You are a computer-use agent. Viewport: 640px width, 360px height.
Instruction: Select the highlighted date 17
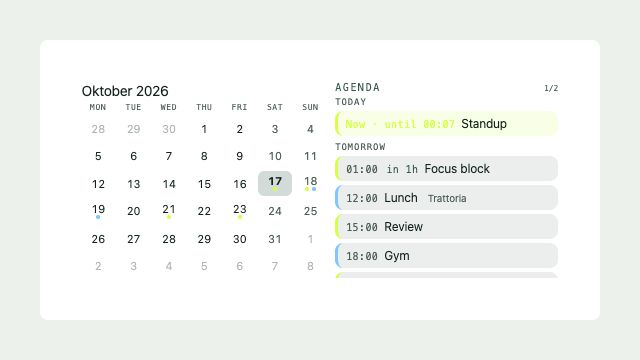[x=275, y=183]
